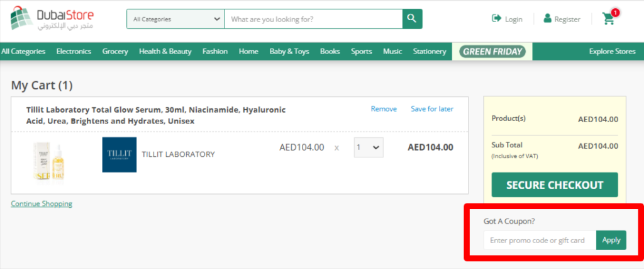Open the Baby & Toys category
This screenshot has width=644, height=269.
coord(289,52)
